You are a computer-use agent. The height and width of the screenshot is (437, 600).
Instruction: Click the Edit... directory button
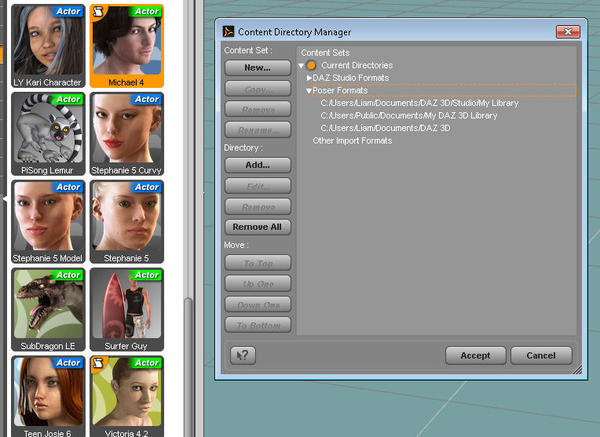(x=258, y=186)
